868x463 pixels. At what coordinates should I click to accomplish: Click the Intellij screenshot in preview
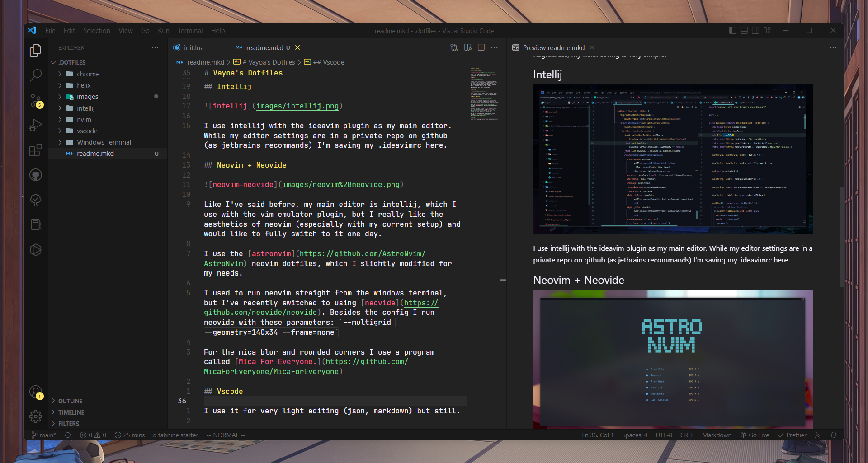(673, 159)
